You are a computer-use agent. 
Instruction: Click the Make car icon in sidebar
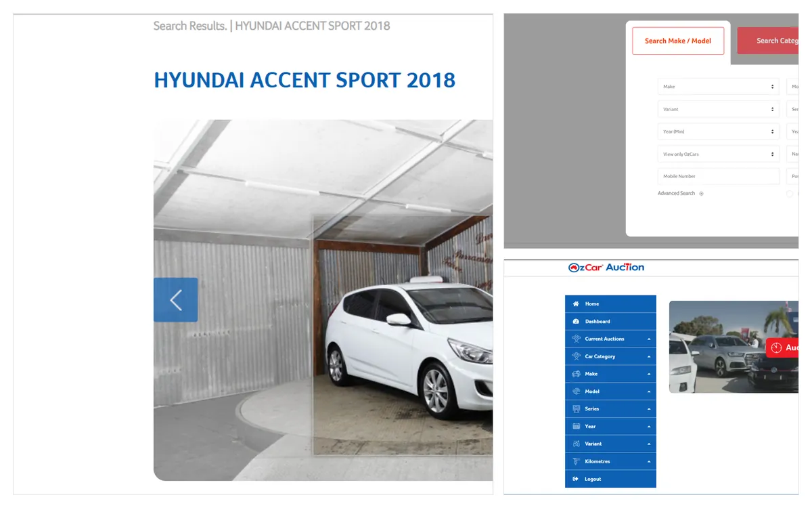tap(576, 374)
